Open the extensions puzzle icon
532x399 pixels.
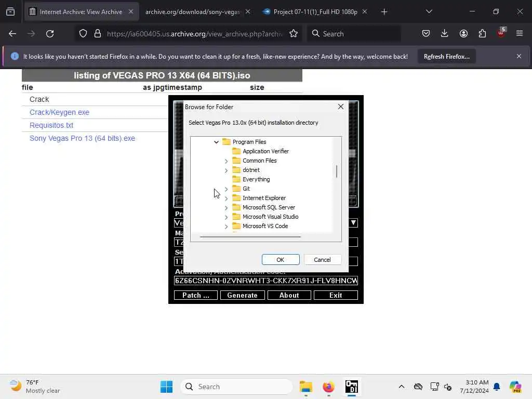[x=482, y=34]
